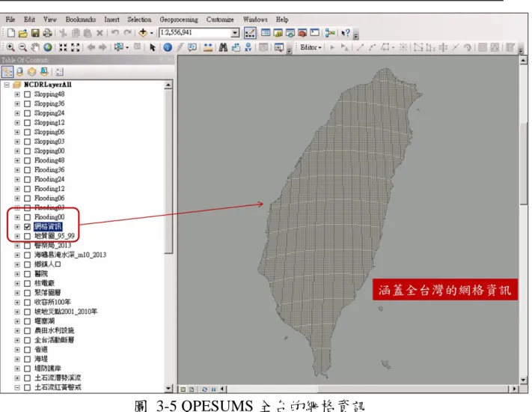Switch to Data View button

[183, 390]
